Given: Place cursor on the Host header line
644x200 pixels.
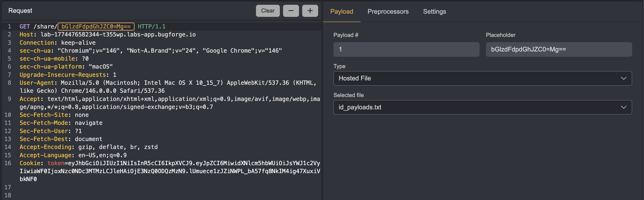Looking at the screenshot, I should 107,34.
